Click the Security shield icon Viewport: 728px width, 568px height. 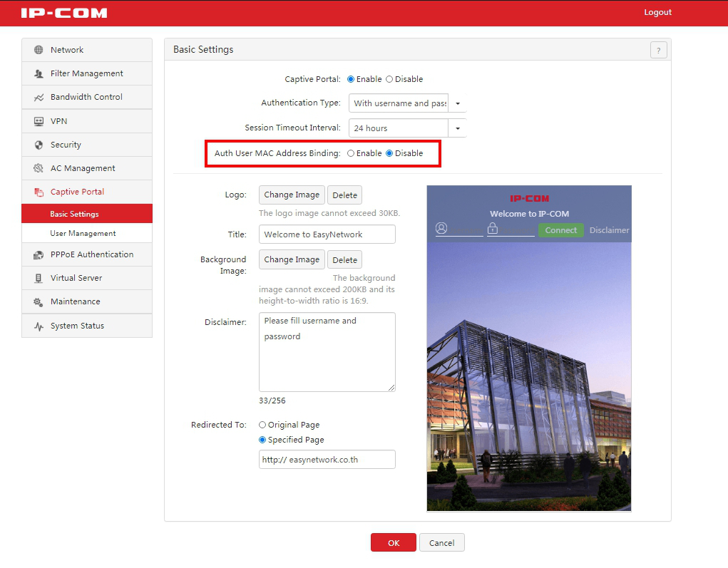[39, 145]
